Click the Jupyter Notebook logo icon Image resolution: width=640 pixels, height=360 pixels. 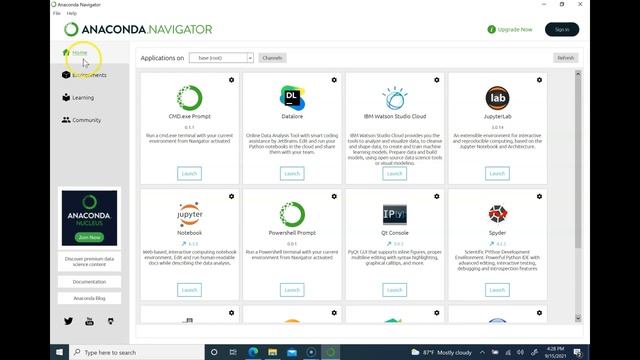(189, 214)
